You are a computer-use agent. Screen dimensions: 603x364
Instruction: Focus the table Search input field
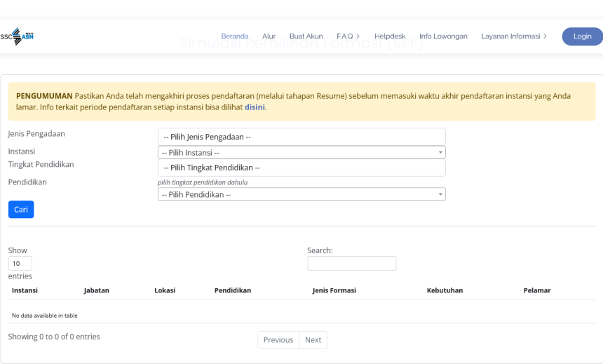[351, 264]
